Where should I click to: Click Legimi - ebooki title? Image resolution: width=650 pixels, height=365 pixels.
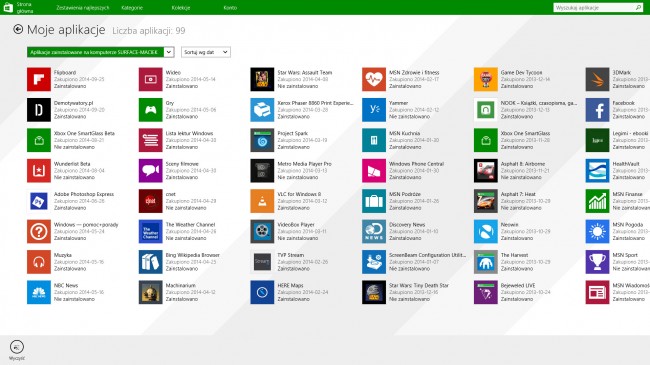[631, 134]
